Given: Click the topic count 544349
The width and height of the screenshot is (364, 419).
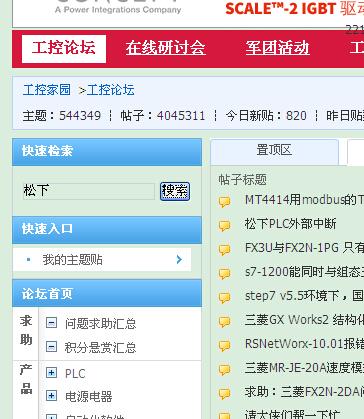Looking at the screenshot, I should 80,116.
